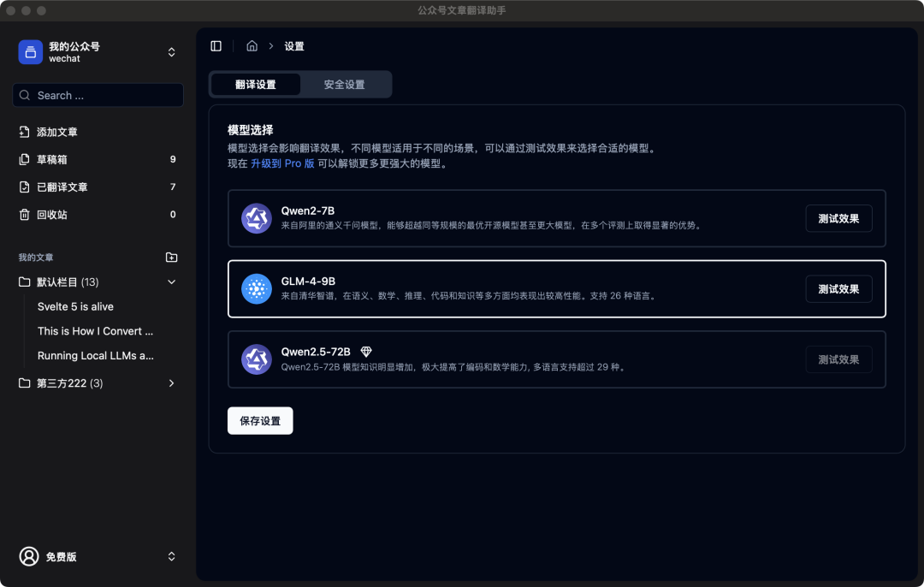This screenshot has width=924, height=587.
Task: Add new folder in 我的文章
Action: pyautogui.click(x=171, y=257)
